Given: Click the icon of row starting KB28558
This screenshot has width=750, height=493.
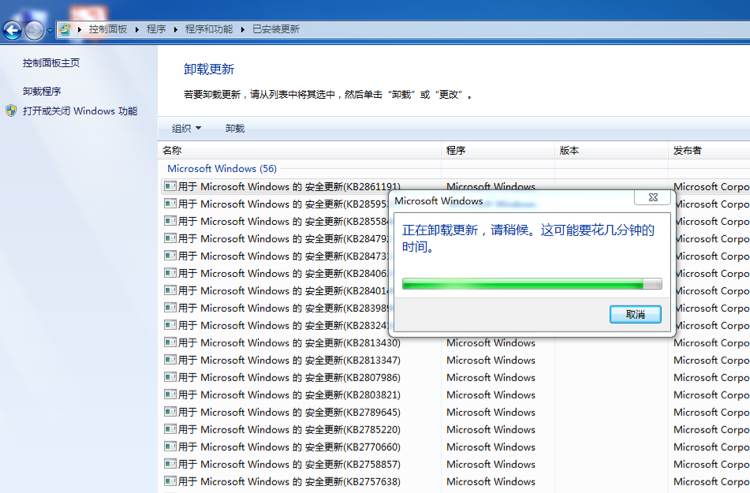Looking at the screenshot, I should [x=170, y=221].
